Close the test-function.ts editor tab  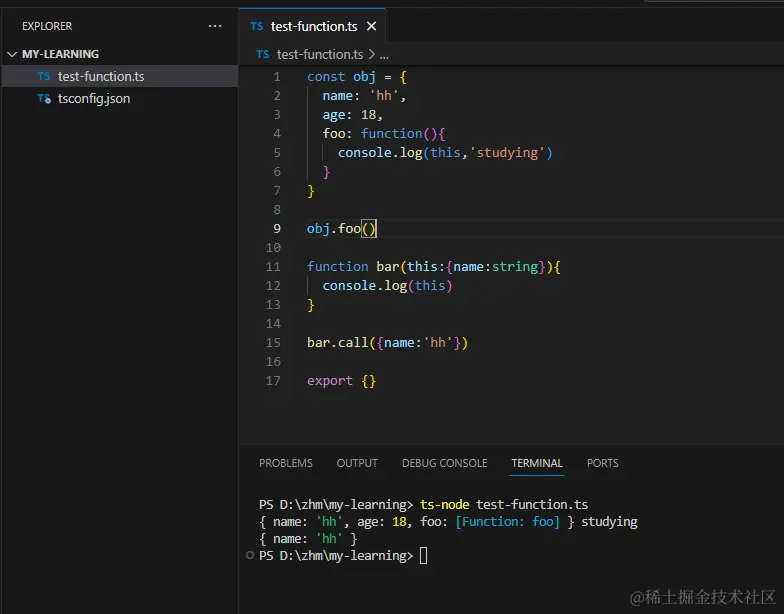[x=372, y=26]
